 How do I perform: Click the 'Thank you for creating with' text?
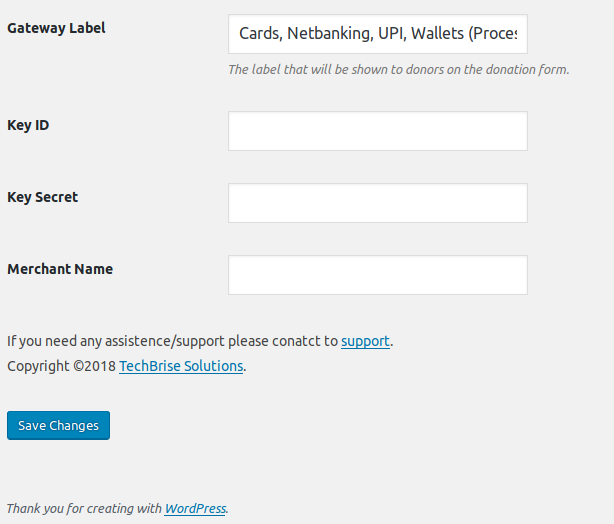click(x=84, y=508)
